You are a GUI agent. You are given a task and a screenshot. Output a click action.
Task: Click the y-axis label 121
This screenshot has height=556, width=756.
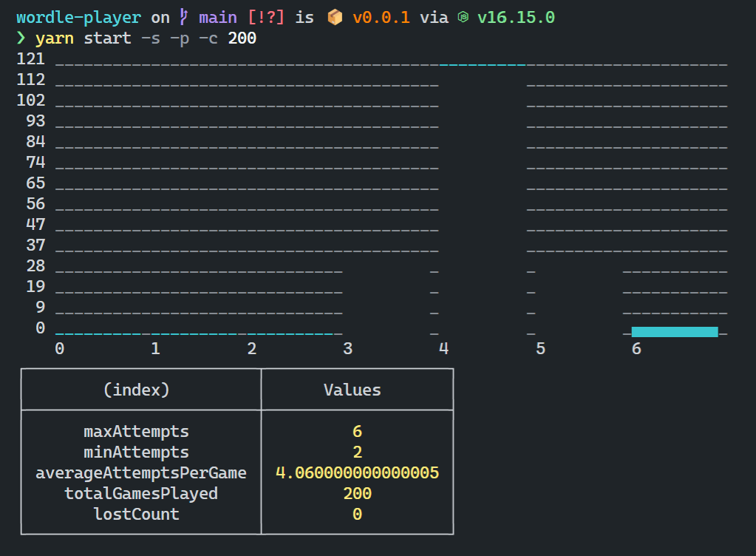[x=31, y=59]
